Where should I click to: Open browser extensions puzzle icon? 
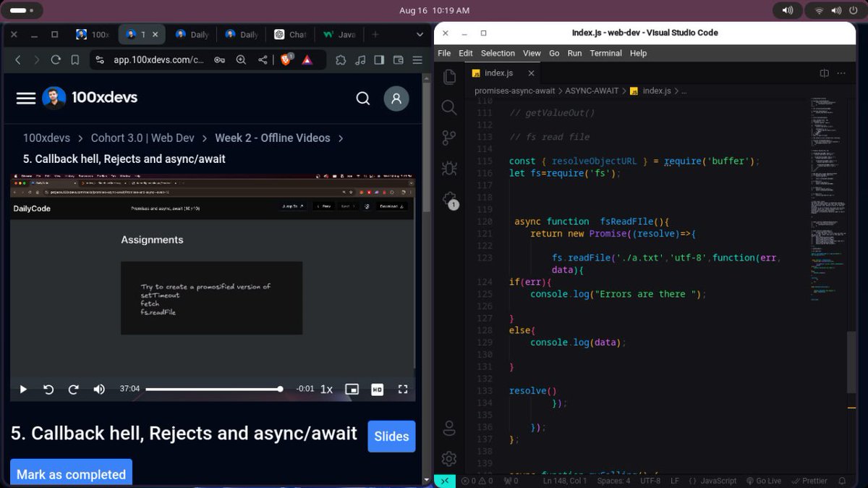[x=341, y=60]
